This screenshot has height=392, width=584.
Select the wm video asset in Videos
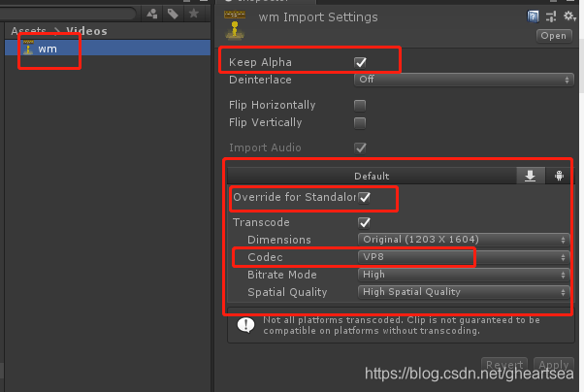click(108, 49)
